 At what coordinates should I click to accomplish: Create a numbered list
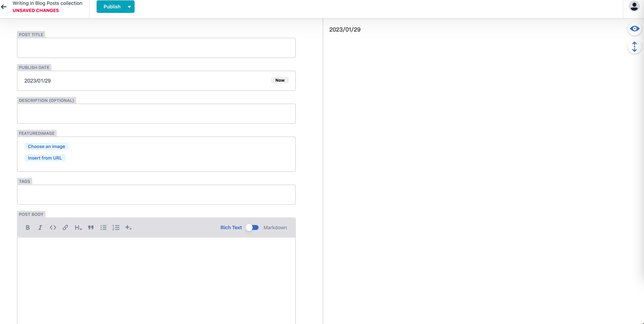(x=116, y=227)
